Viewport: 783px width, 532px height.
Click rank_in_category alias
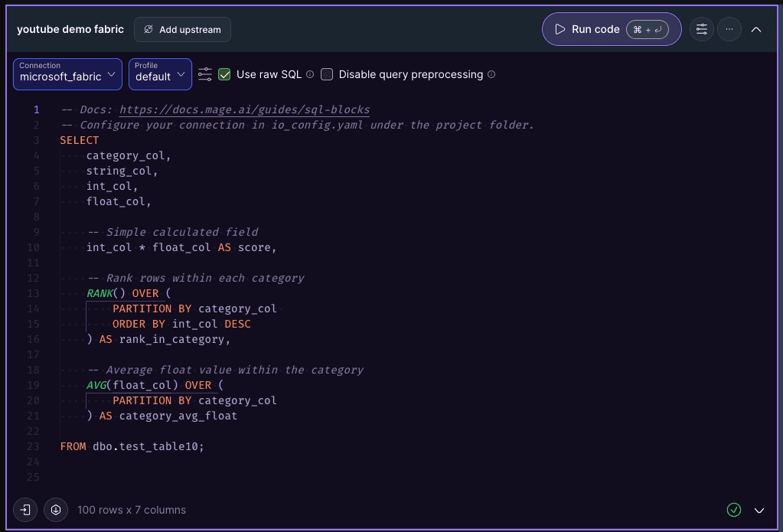(x=171, y=339)
